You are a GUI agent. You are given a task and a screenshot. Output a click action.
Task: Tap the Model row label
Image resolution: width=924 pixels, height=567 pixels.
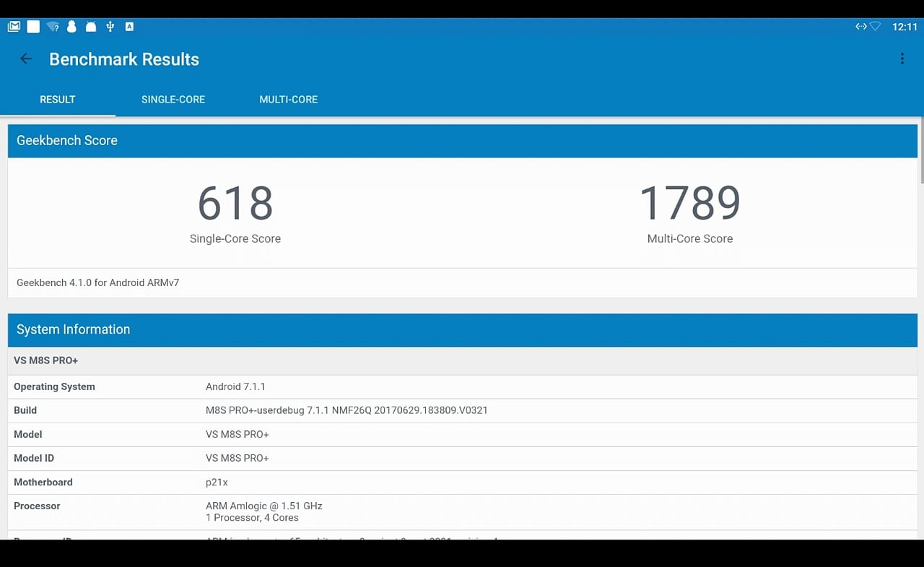pyautogui.click(x=28, y=434)
